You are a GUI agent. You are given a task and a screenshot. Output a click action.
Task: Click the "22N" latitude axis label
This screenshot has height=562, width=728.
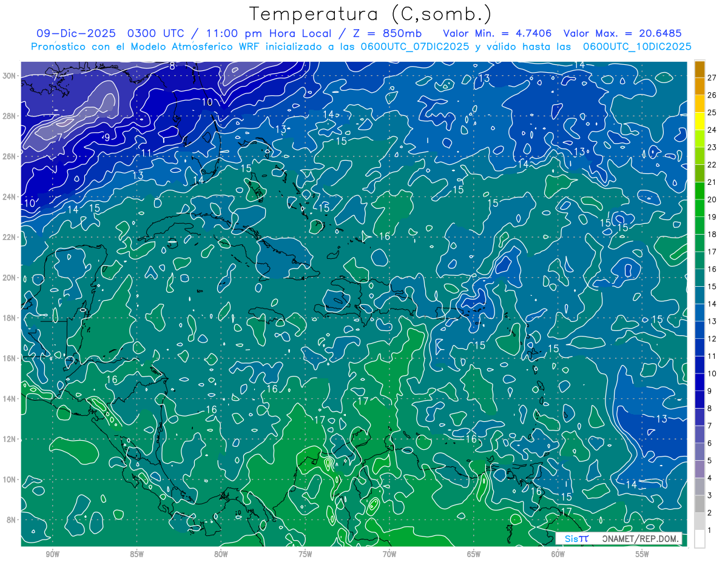click(10, 237)
